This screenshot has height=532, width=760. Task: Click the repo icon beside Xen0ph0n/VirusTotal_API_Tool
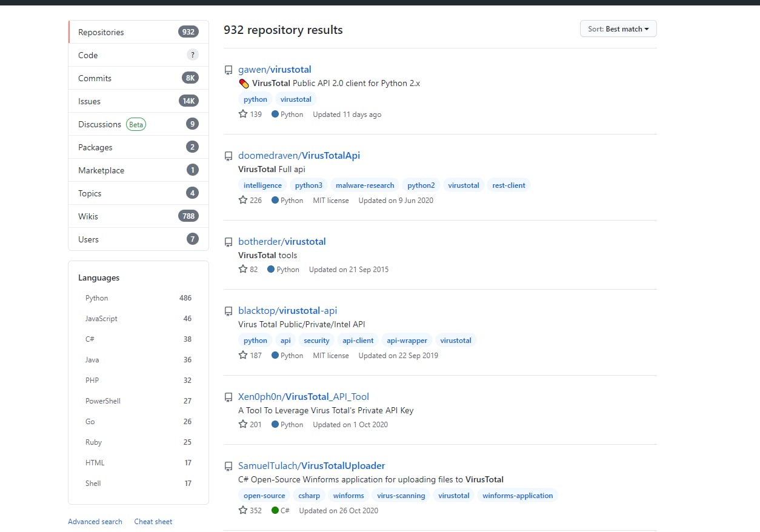[228, 397]
